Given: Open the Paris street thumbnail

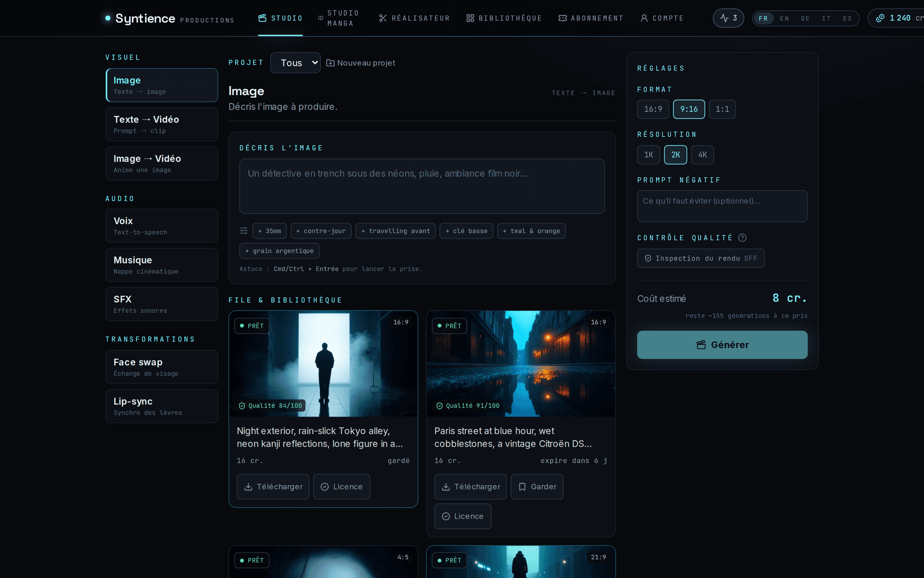Looking at the screenshot, I should [521, 364].
